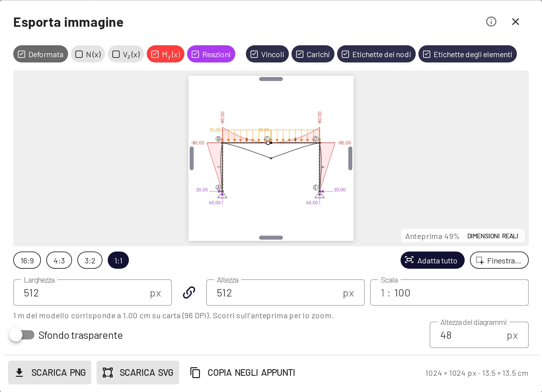Grab the left crop handle of preview
Viewport: 542px width, 392px height.
pos(192,158)
